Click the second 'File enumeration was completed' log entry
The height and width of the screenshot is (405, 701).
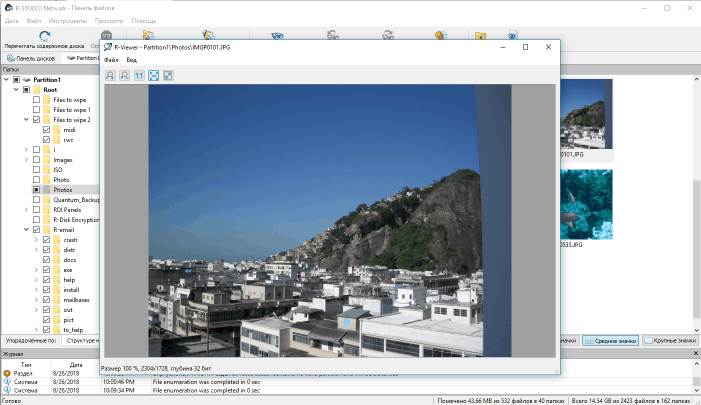(x=206, y=390)
